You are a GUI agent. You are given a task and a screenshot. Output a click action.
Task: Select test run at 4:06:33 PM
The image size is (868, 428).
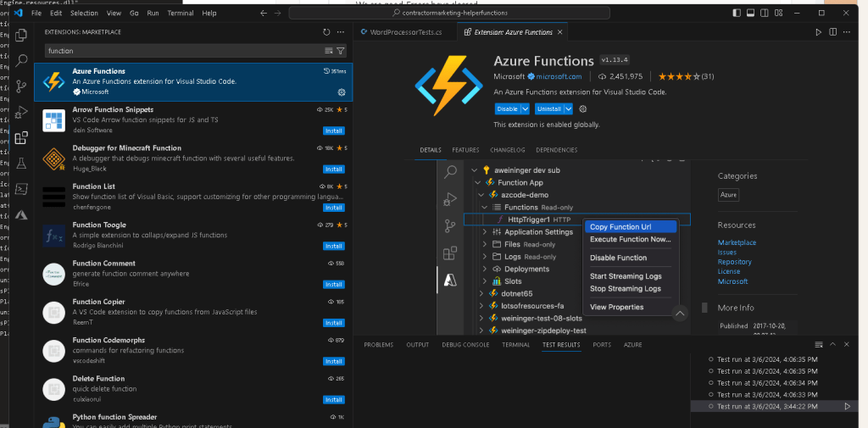point(767,395)
